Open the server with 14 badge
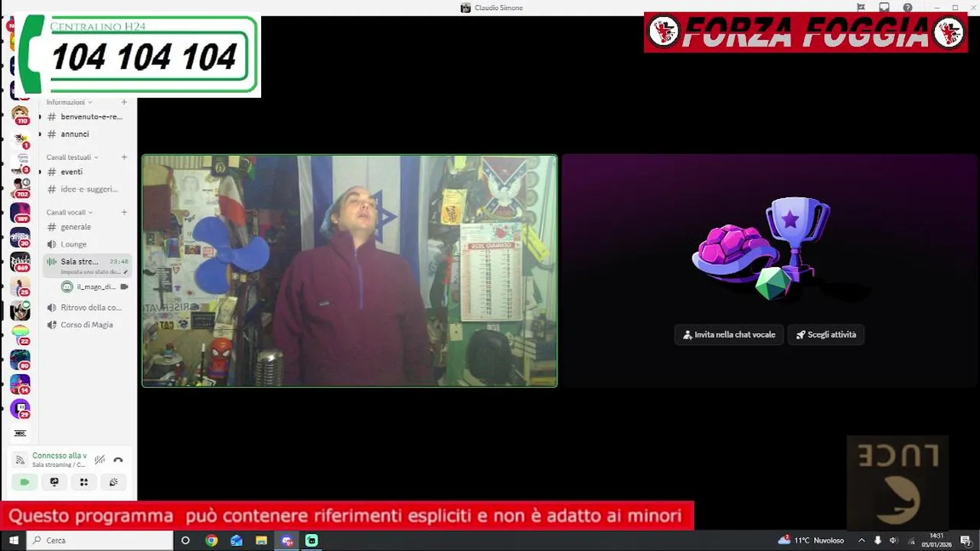Image resolution: width=980 pixels, height=551 pixels. pos(20,384)
